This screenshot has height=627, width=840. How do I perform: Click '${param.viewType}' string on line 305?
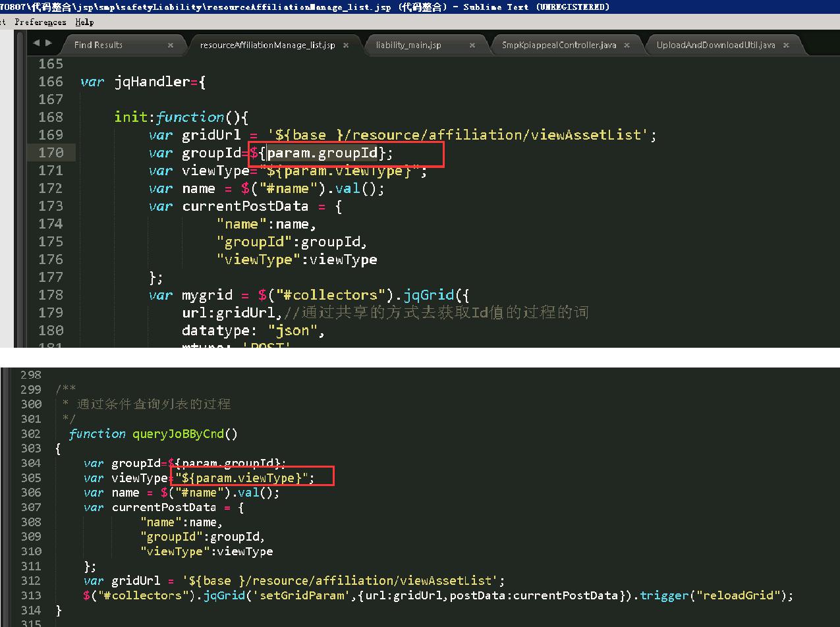click(x=241, y=478)
